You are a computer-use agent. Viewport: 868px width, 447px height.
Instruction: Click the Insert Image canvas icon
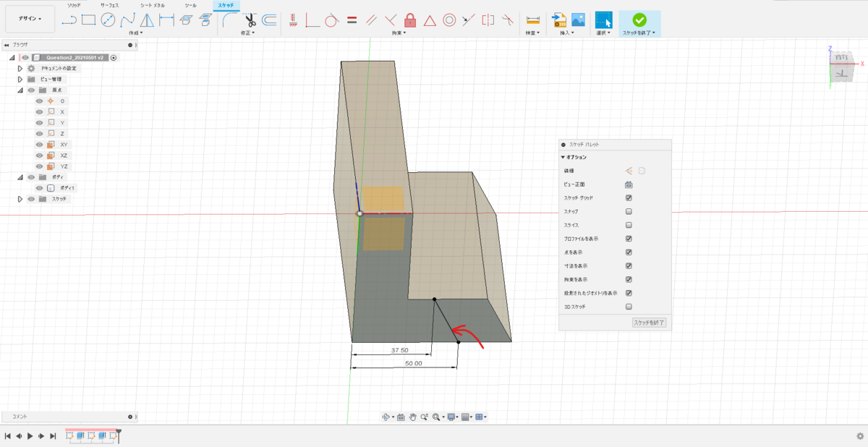[578, 20]
